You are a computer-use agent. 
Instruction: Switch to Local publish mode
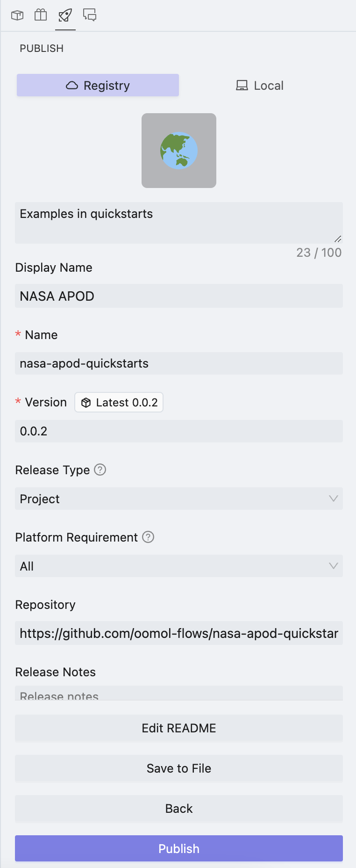(260, 86)
